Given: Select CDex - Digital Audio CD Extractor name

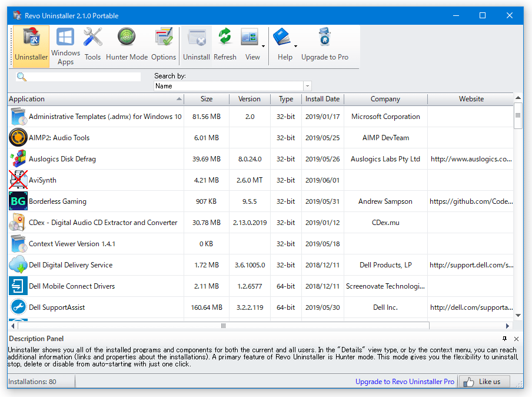Looking at the screenshot, I should (103, 223).
